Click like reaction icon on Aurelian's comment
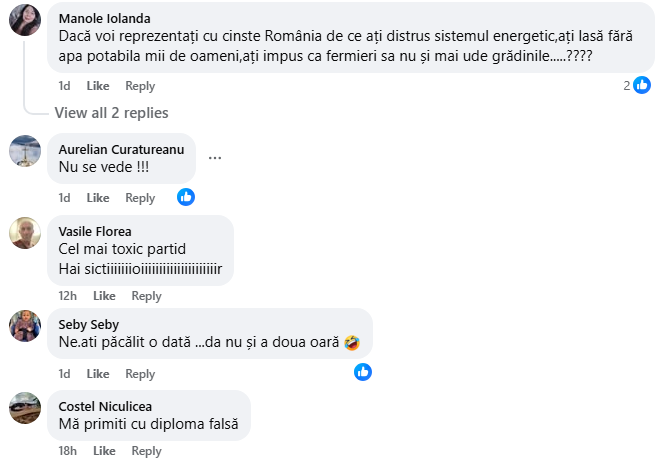The width and height of the screenshot is (671, 463). point(186,197)
